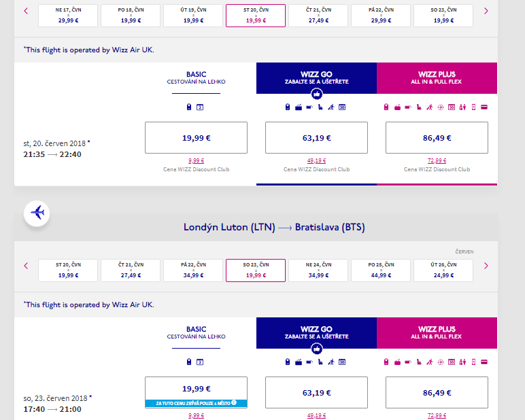Click info icon on last-seat notice banner
Image resolution: width=525 pixels, height=420 pixels.
click(234, 403)
